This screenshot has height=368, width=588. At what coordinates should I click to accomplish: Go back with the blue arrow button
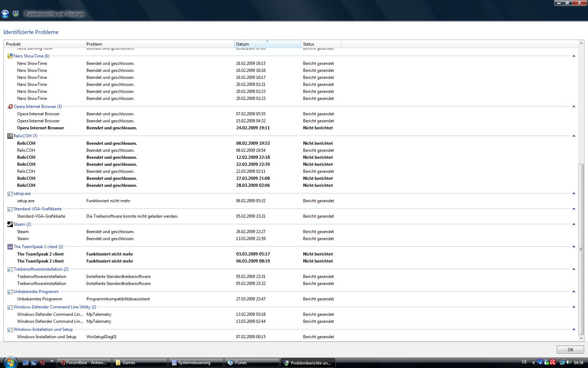click(5, 14)
